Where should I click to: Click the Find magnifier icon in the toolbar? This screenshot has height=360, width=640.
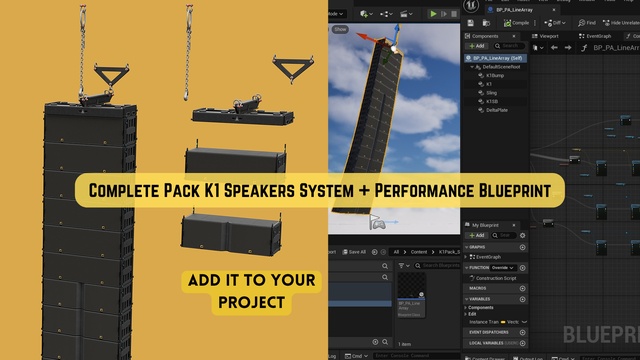[582, 23]
